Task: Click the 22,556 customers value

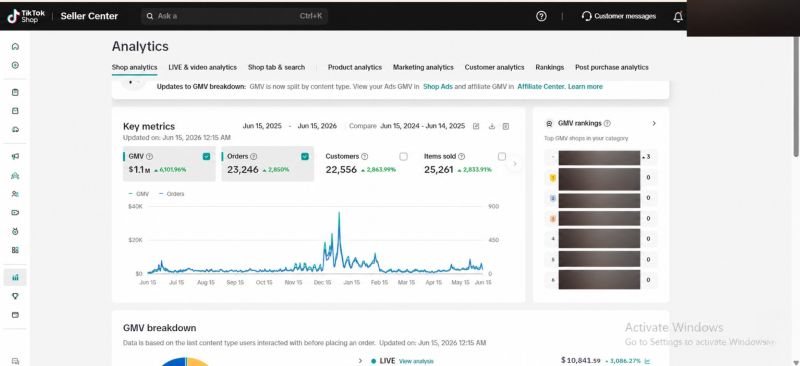Action: pos(341,169)
